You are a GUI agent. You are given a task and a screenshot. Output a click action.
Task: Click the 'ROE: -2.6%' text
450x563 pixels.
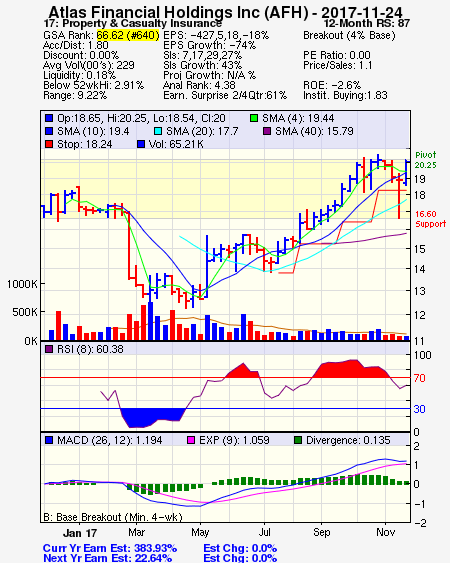tap(332, 85)
